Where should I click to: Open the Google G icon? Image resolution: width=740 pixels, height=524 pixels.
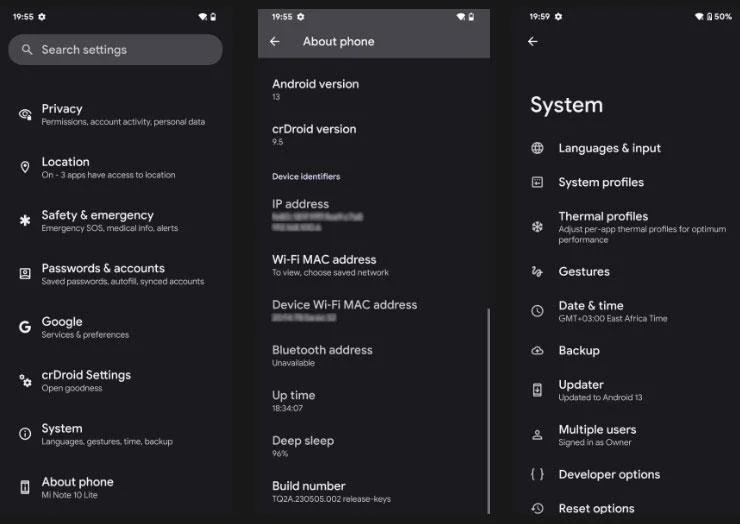point(25,327)
